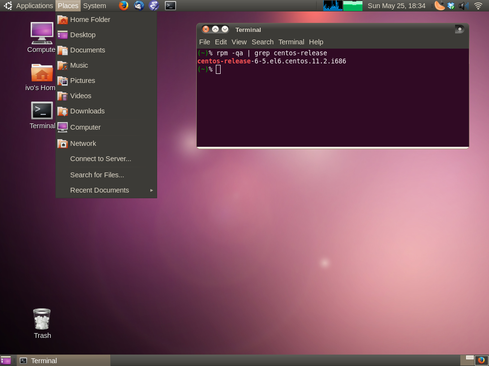Click the purple globe launcher in top panel
The image size is (489, 366).
point(154,6)
